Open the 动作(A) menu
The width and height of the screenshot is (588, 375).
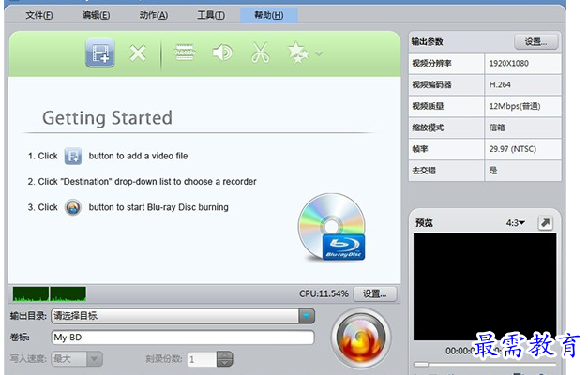click(154, 15)
